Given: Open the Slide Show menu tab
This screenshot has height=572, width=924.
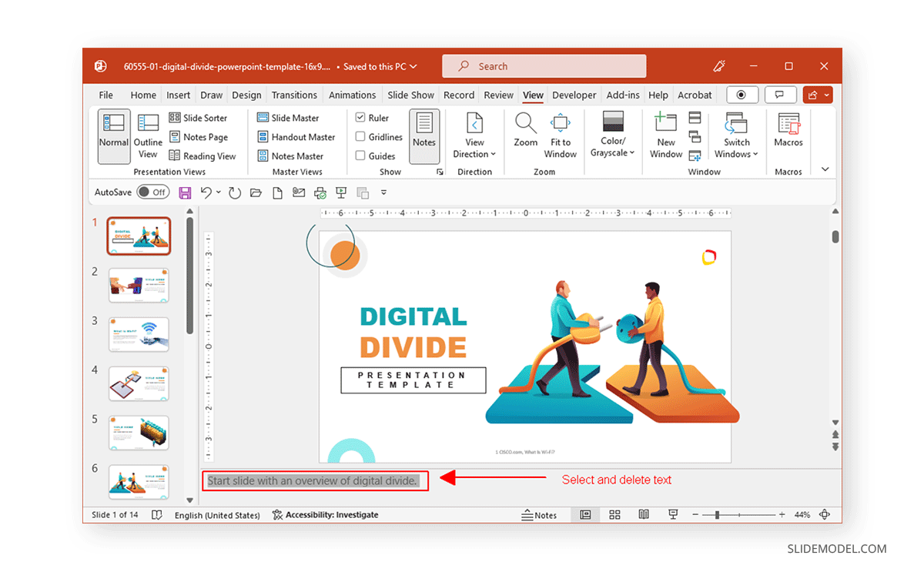Looking at the screenshot, I should tap(410, 95).
